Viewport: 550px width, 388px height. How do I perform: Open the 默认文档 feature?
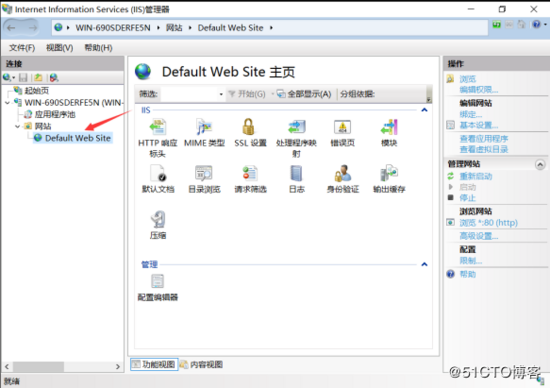[x=157, y=179]
